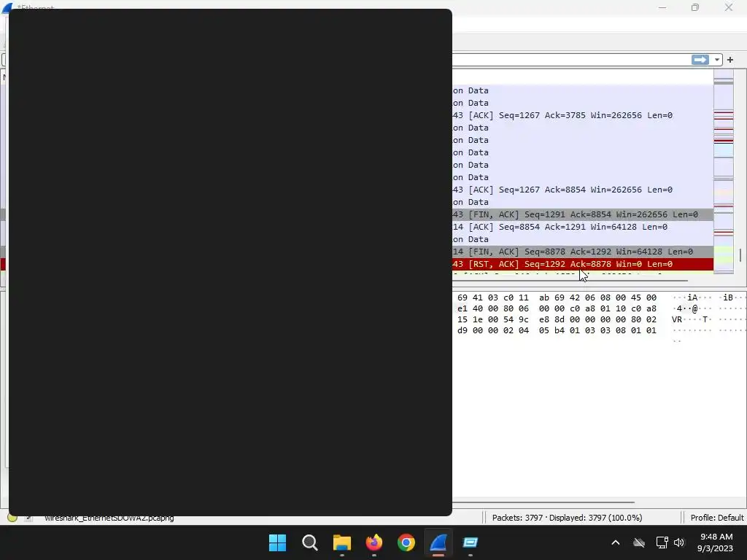747x560 pixels.
Task: Click the display filter input field
Action: [572, 60]
